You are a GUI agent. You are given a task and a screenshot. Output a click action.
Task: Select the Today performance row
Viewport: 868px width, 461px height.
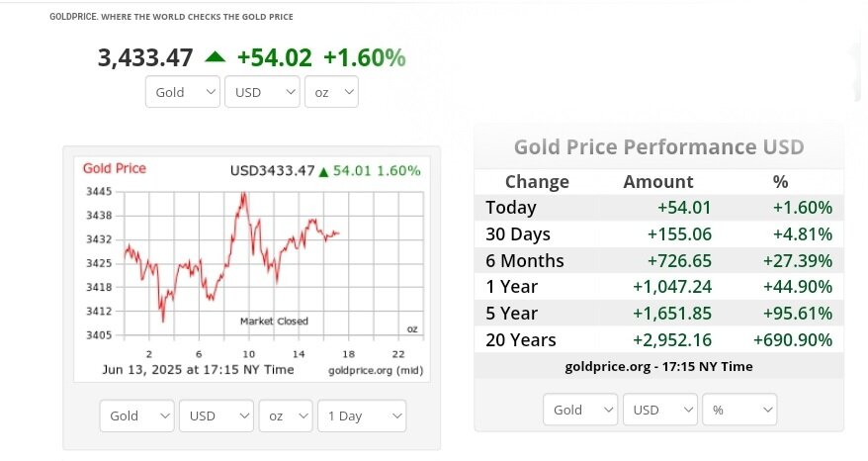pyautogui.click(x=658, y=208)
